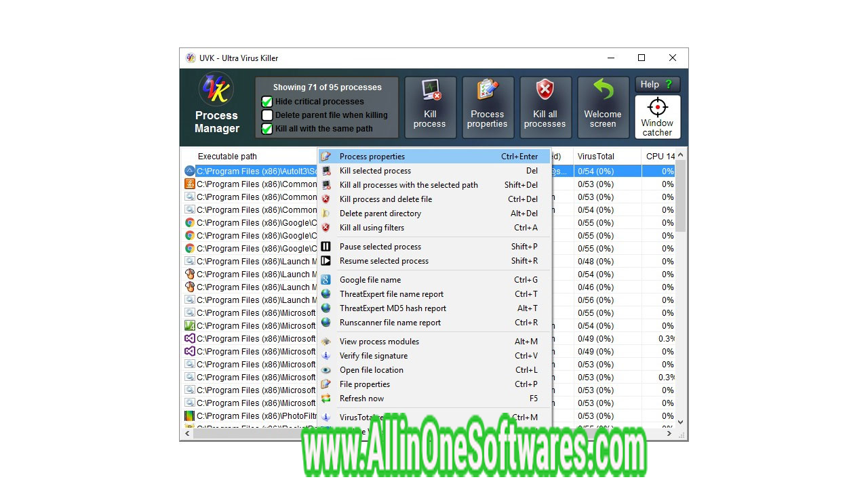Sort by VirusTotal column header
Image resolution: width=868 pixels, height=488 pixels.
596,157
